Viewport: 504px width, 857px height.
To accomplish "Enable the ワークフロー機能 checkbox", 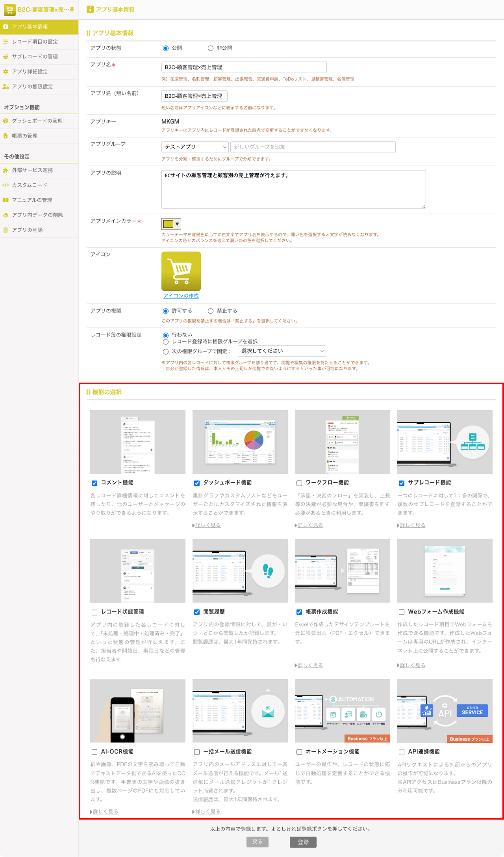I will (x=299, y=483).
